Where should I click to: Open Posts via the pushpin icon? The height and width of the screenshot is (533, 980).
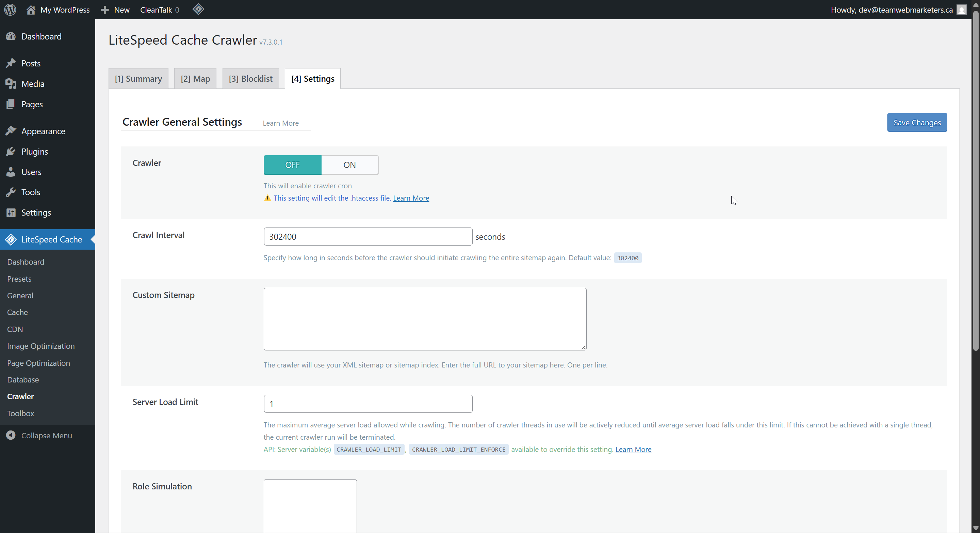[11, 63]
